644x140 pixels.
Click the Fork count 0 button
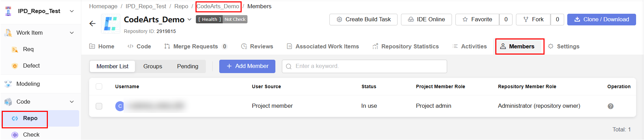(557, 20)
